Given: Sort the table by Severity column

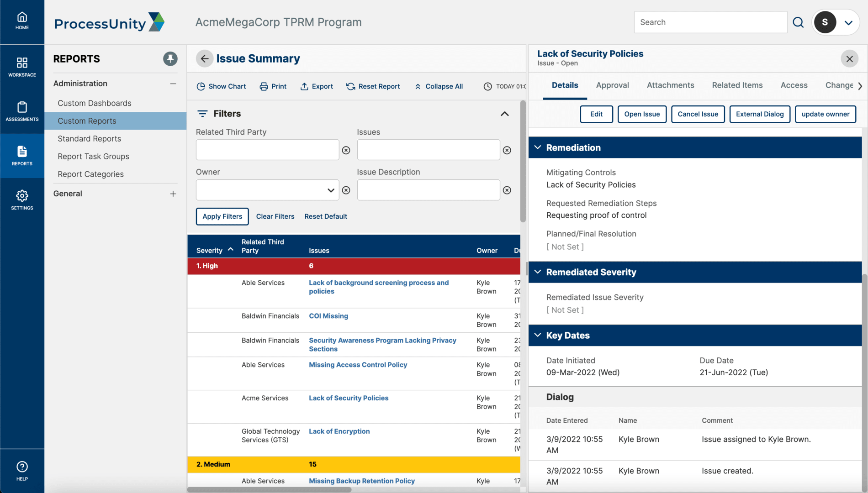Looking at the screenshot, I should pos(210,251).
